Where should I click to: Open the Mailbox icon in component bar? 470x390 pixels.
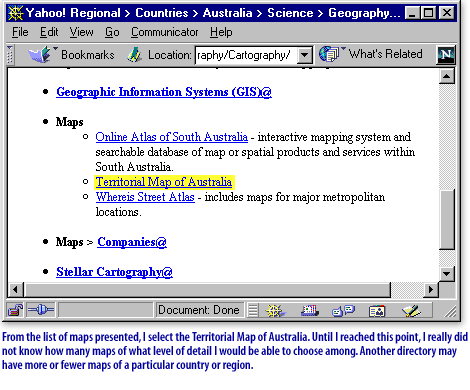click(x=310, y=311)
